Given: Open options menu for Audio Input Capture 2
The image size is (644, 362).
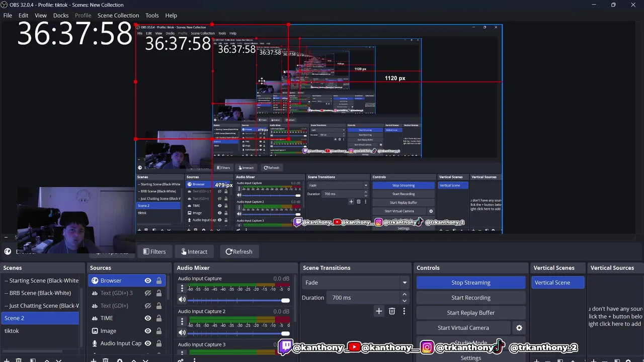Looking at the screenshot, I should (x=182, y=321).
